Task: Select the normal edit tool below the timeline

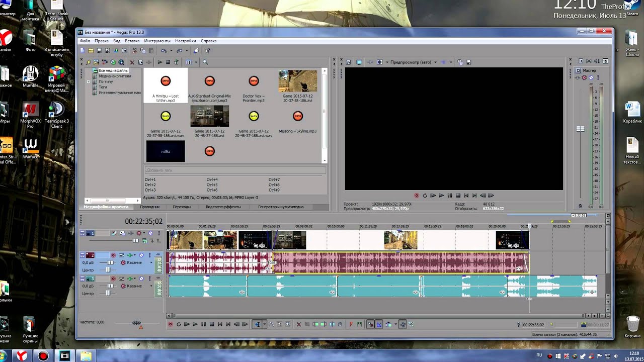Action: tap(257, 324)
